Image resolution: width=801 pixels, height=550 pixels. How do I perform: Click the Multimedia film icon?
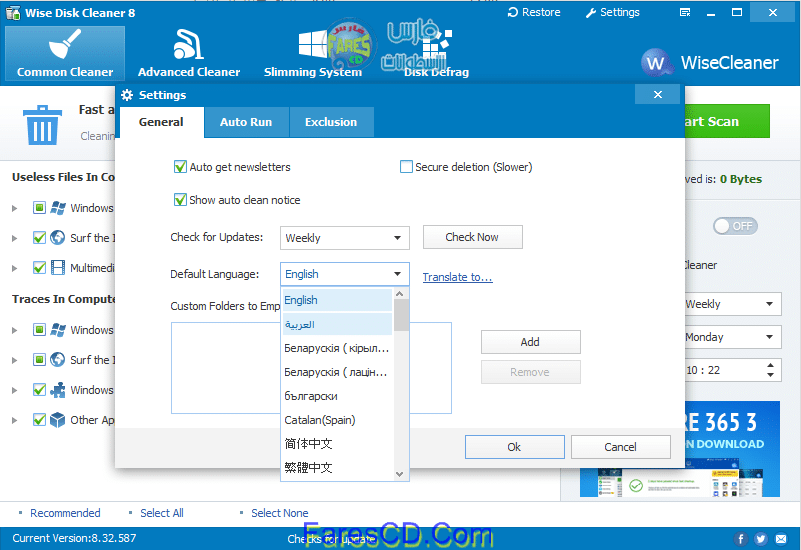coord(58,268)
